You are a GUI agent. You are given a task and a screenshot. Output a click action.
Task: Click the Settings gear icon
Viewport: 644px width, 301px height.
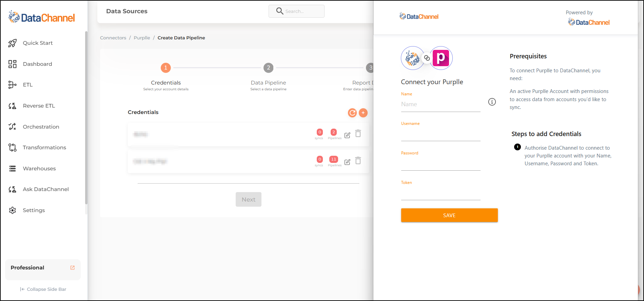tap(13, 210)
